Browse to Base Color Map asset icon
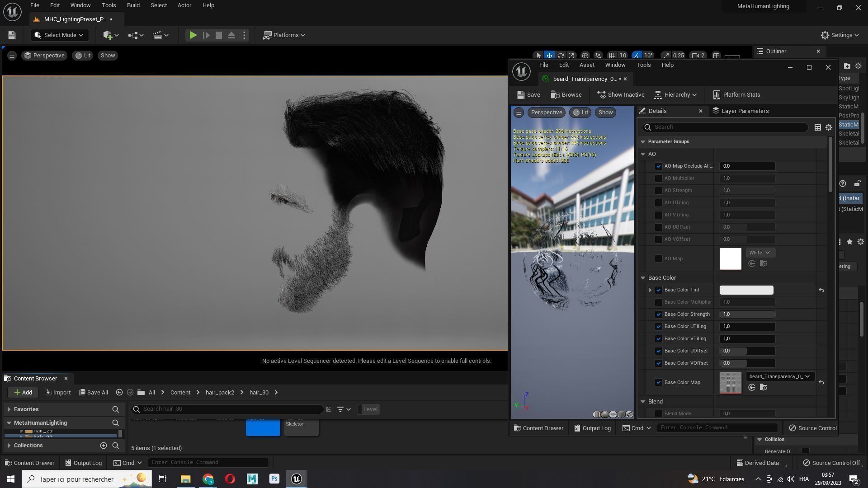 pos(764,388)
